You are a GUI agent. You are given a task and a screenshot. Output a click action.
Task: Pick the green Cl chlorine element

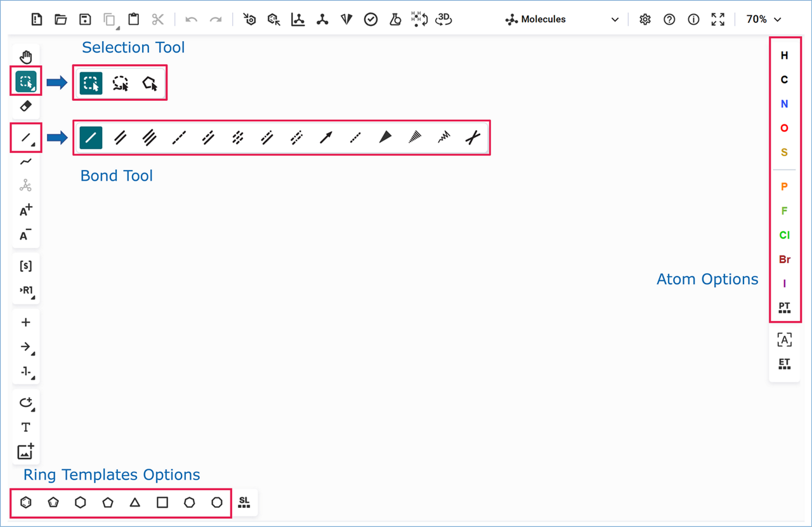pos(785,235)
